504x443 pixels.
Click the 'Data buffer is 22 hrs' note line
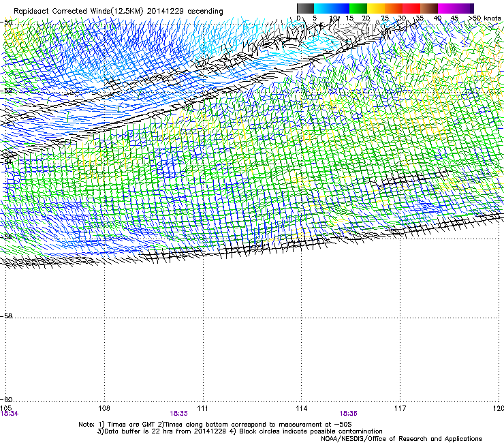coord(240,431)
